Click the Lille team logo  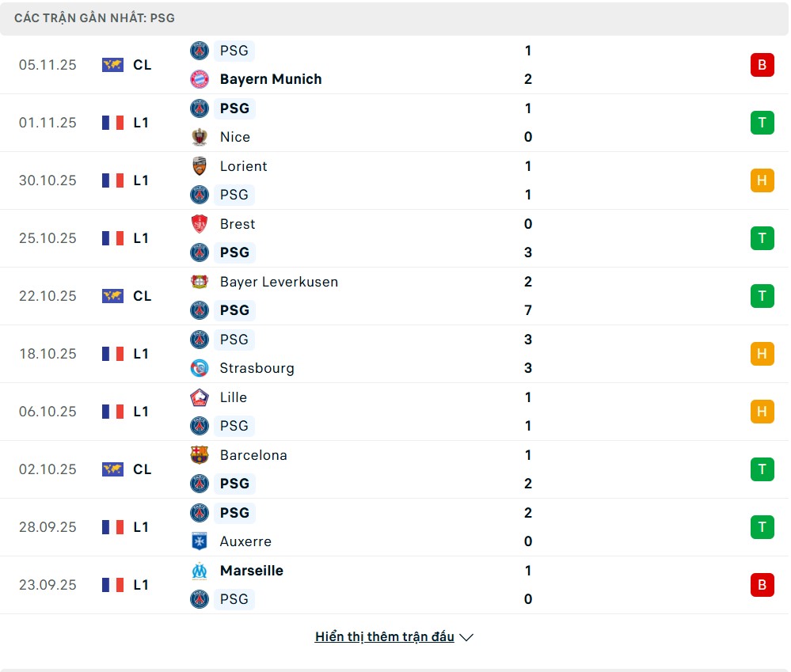200,397
